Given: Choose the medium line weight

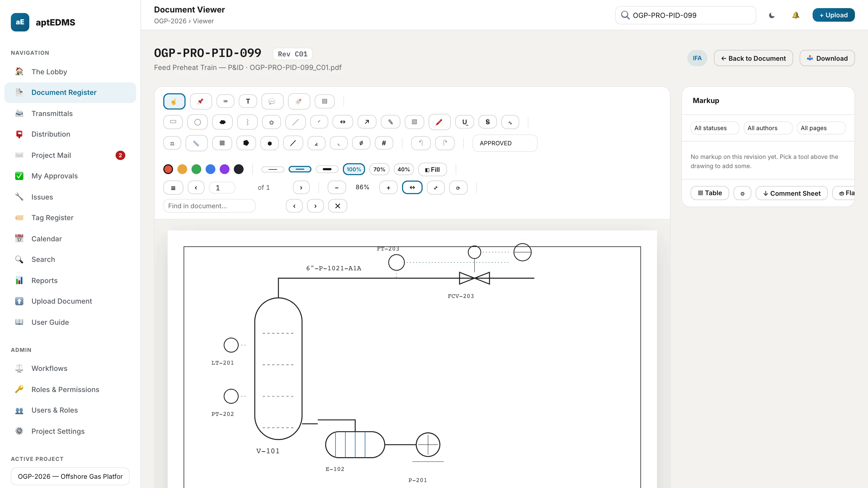Looking at the screenshot, I should [300, 169].
